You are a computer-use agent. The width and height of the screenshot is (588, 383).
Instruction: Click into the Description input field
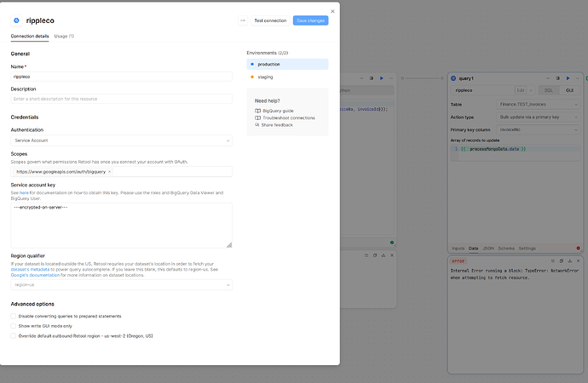pos(121,99)
